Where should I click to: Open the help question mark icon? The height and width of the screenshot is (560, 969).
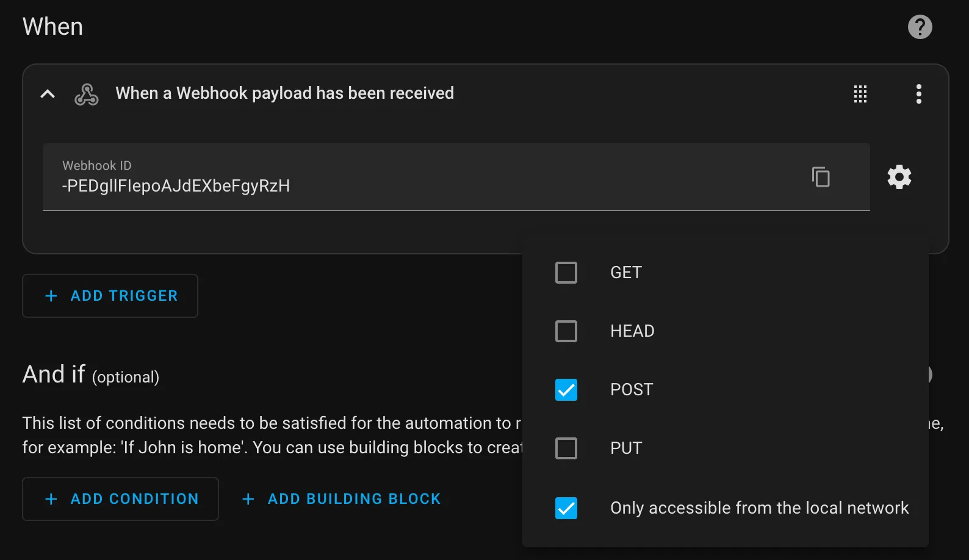click(920, 26)
